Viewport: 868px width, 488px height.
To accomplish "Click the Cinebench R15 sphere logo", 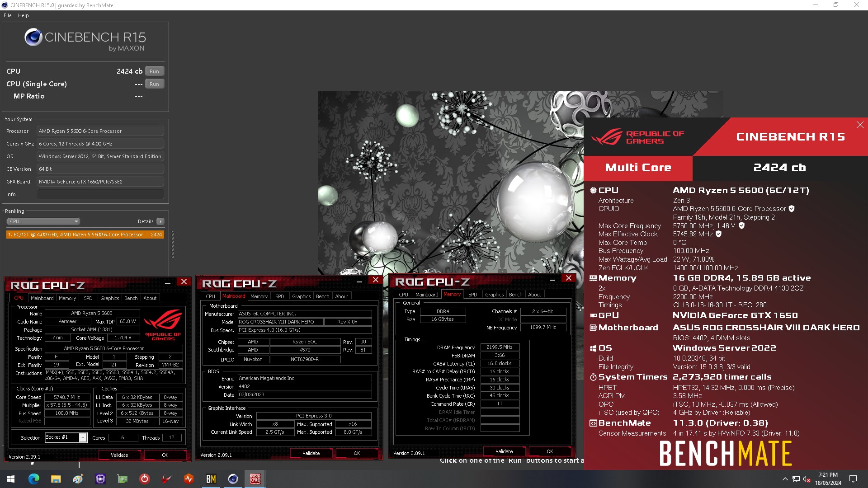I will click(x=33, y=37).
